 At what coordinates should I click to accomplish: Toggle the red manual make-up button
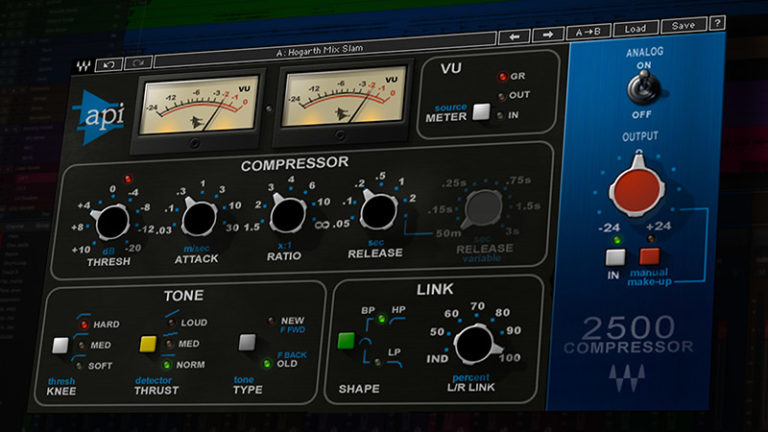pos(650,256)
